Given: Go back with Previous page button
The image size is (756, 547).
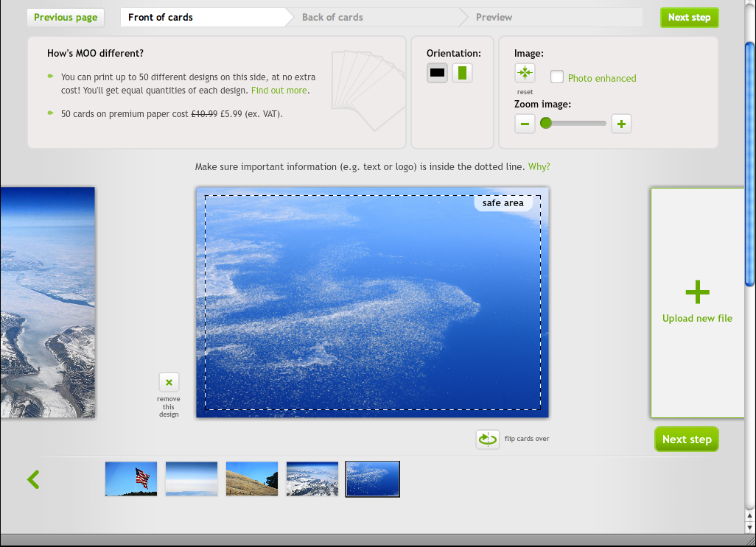Looking at the screenshot, I should tap(66, 17).
